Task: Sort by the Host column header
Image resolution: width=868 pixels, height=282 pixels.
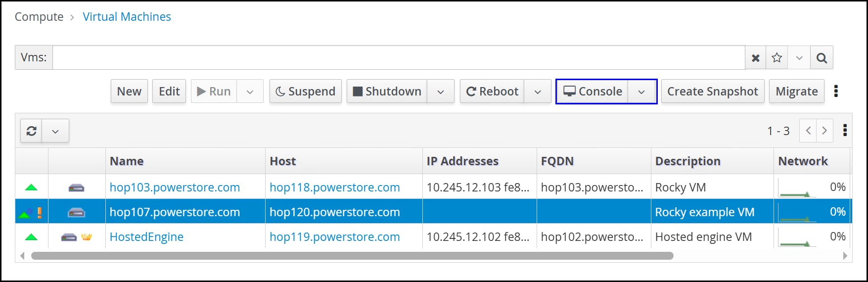Action: [344, 161]
